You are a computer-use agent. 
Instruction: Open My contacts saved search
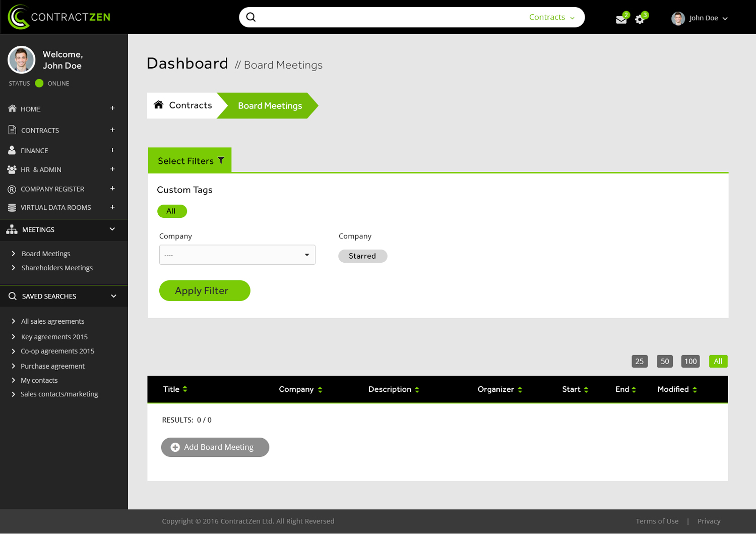pos(39,380)
